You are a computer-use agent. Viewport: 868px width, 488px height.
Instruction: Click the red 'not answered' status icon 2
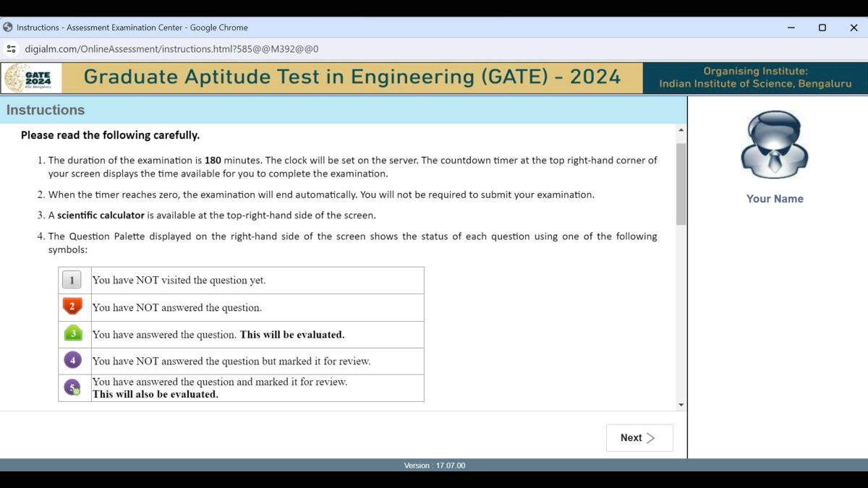click(72, 307)
